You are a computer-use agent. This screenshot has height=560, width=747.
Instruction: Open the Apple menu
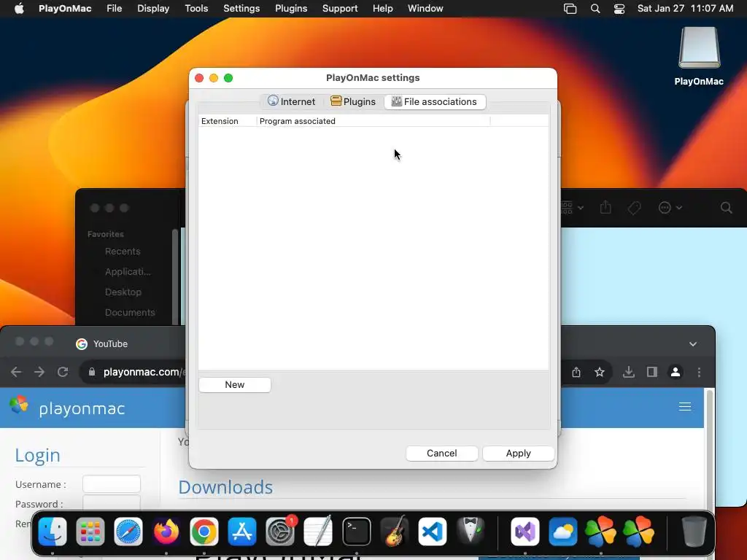(19, 9)
